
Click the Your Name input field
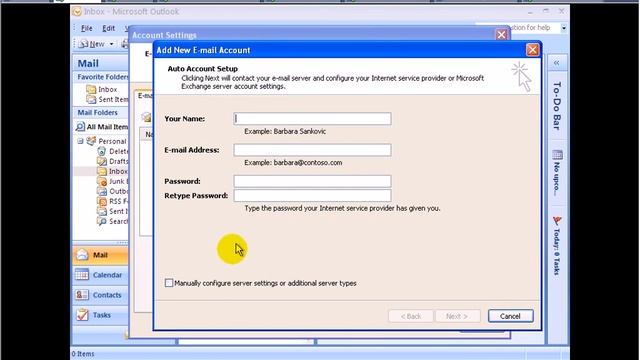click(x=312, y=119)
